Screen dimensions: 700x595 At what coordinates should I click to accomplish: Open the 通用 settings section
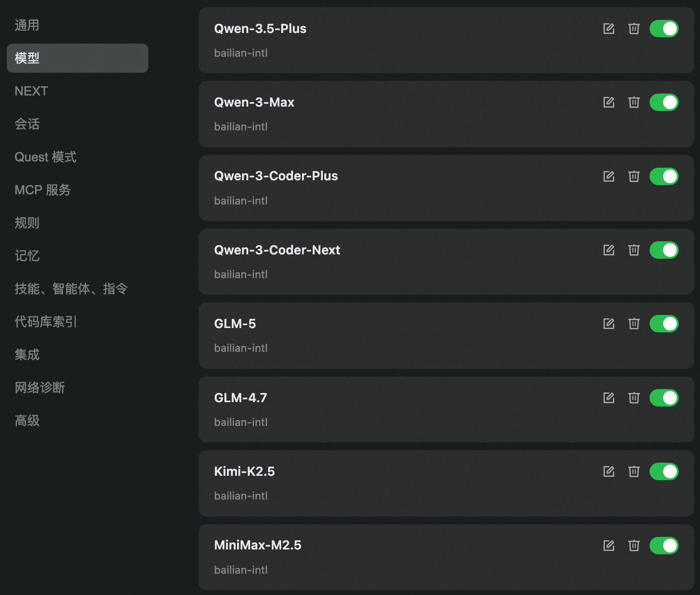pyautogui.click(x=27, y=25)
